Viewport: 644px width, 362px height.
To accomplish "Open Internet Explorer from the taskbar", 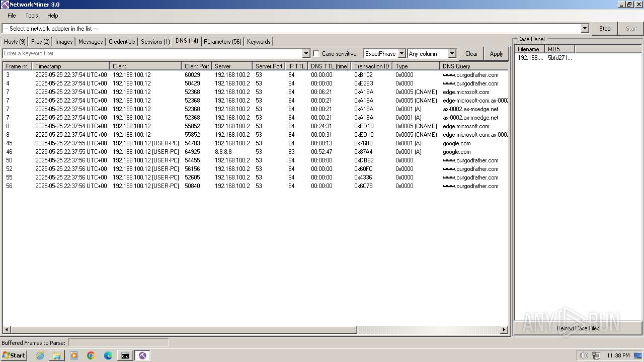I will click(40, 355).
